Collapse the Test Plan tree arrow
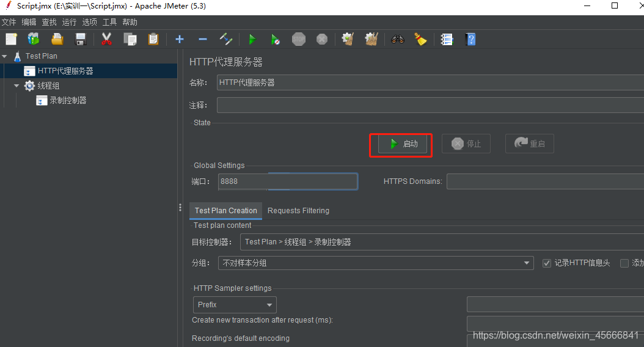This screenshot has width=644, height=347. coord(4,56)
